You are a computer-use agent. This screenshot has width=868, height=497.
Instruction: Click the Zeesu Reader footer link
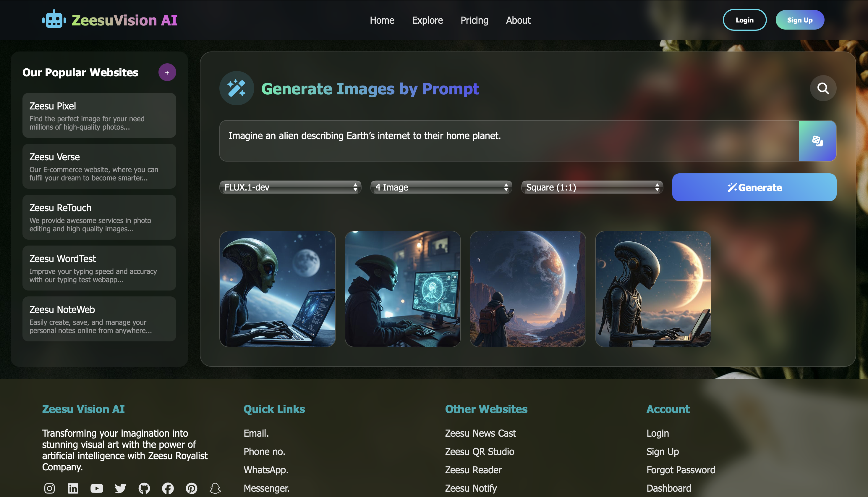(x=473, y=470)
